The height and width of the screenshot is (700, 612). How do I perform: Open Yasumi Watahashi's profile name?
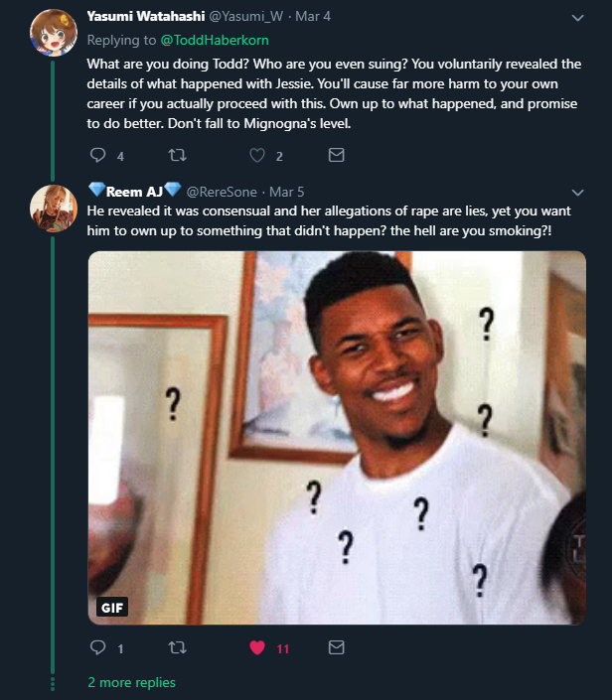pyautogui.click(x=146, y=16)
